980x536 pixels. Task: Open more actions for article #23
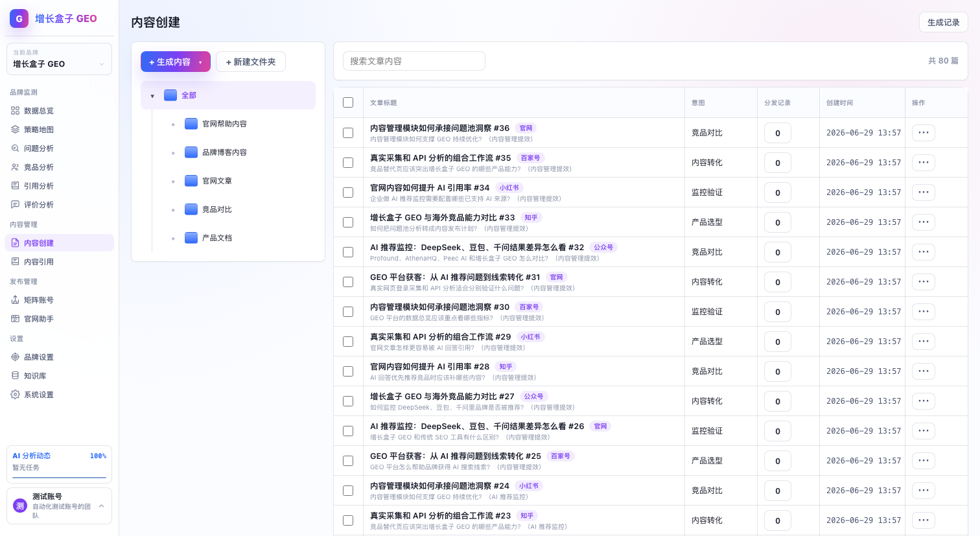point(924,520)
